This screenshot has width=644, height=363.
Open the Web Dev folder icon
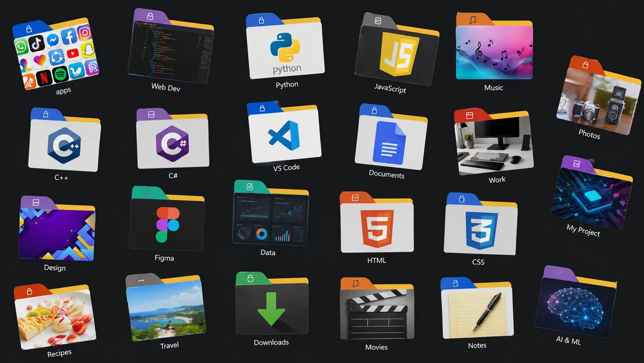[x=171, y=46]
